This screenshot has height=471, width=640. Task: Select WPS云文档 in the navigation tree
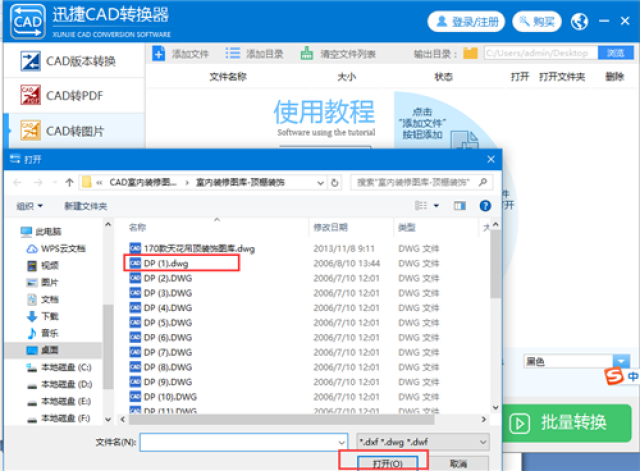56,249
